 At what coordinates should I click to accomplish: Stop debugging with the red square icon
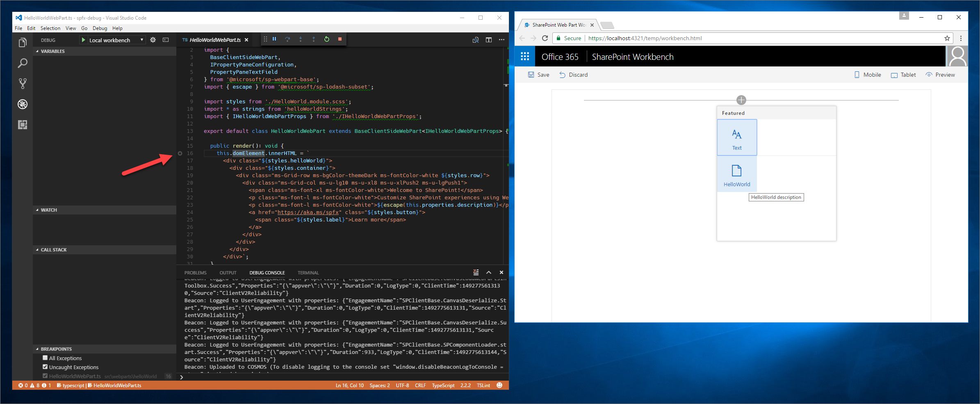[x=340, y=39]
